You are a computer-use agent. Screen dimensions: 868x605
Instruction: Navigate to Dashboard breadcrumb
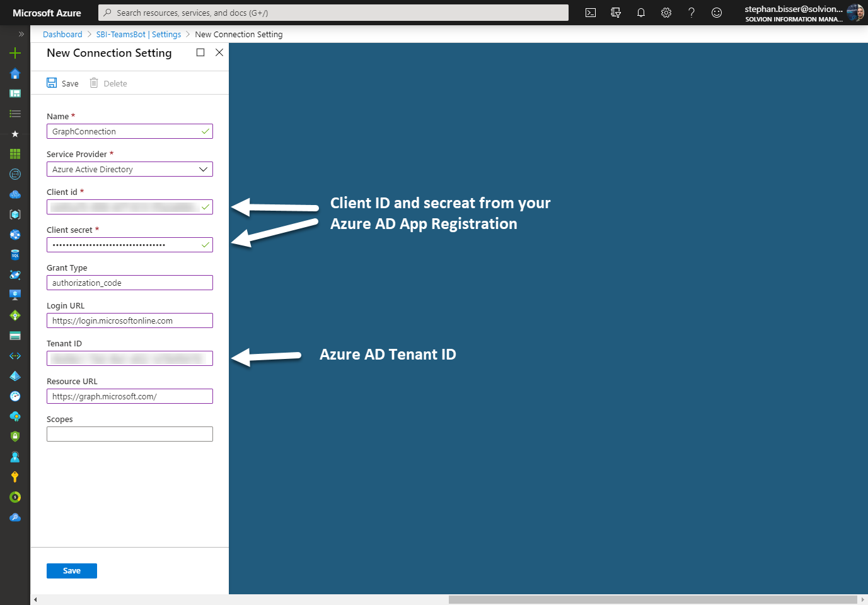(x=62, y=35)
